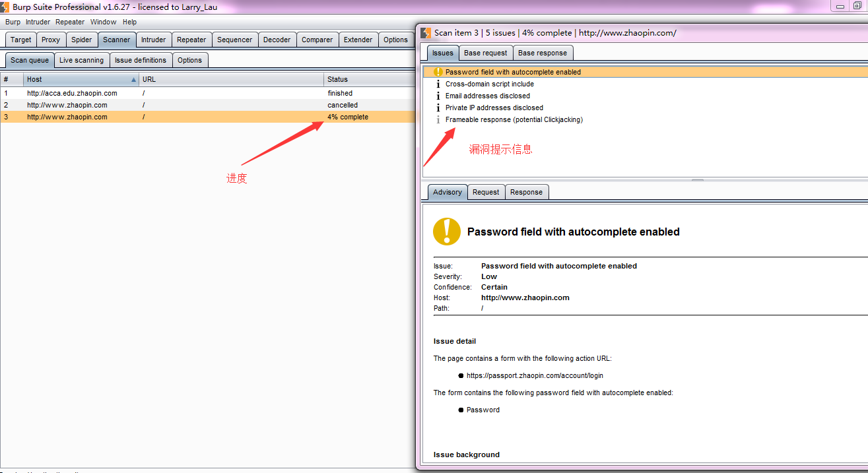The image size is (868, 473).
Task: Toggle sort arrow on Host column header
Action: (134, 79)
